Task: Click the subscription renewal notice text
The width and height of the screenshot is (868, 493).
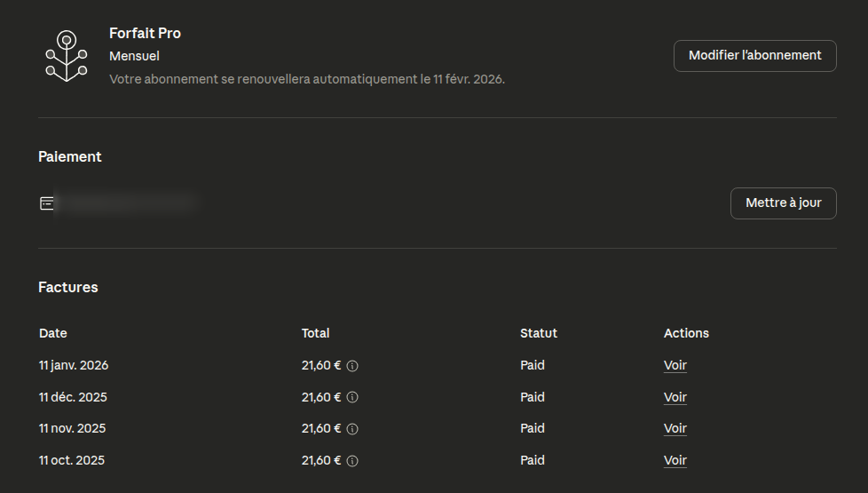Action: tap(306, 79)
